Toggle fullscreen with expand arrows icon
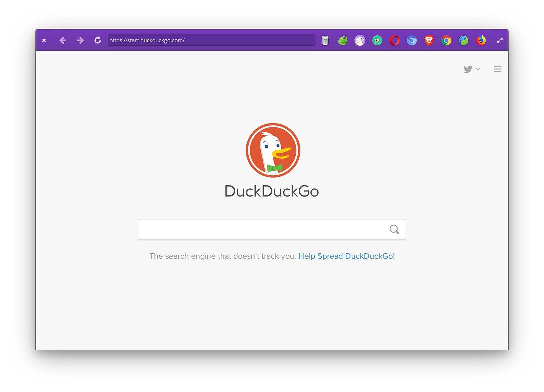 500,40
